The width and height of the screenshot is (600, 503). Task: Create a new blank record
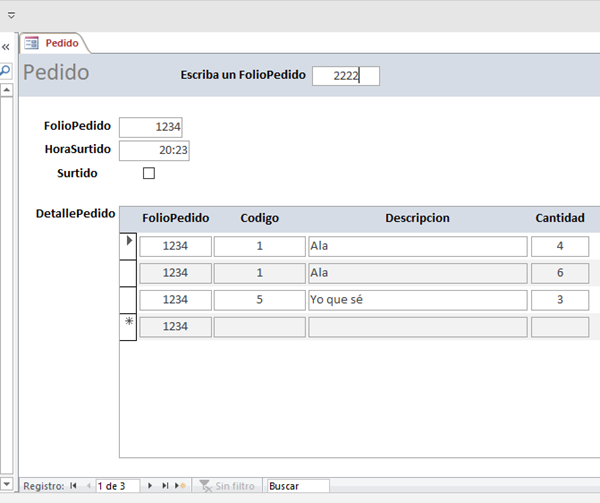click(180, 485)
